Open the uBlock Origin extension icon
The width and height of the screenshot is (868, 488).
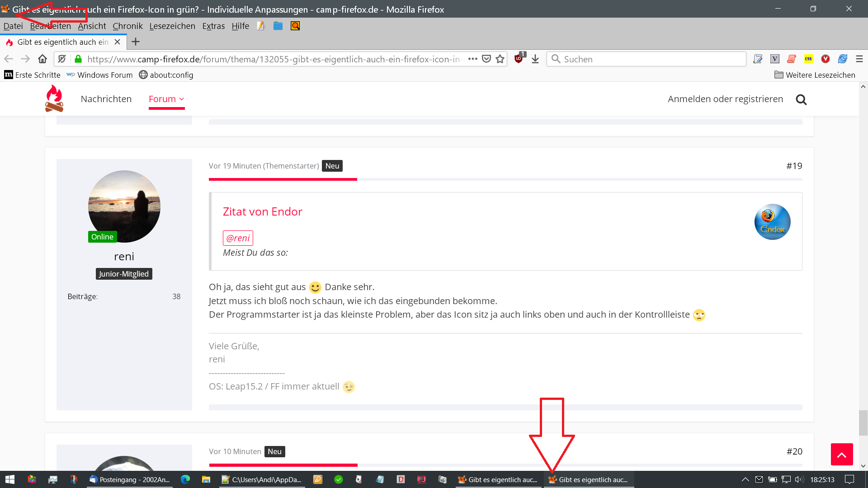click(x=519, y=59)
